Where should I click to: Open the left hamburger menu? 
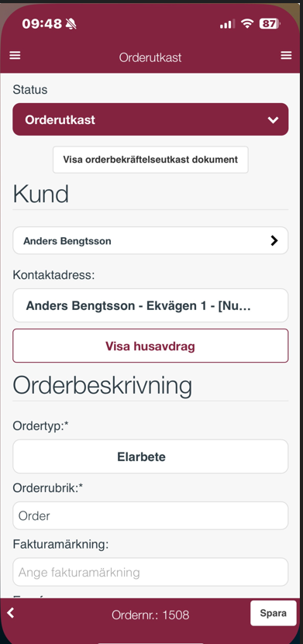pyautogui.click(x=15, y=56)
